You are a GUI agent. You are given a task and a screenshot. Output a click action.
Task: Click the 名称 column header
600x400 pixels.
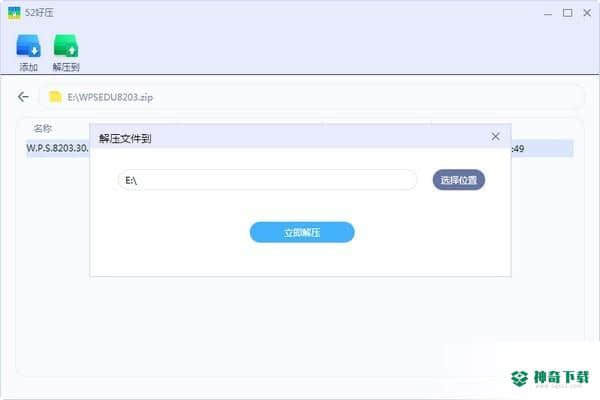coord(42,129)
